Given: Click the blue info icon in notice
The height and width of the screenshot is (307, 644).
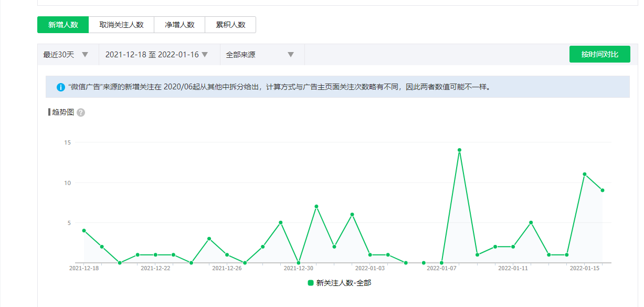Looking at the screenshot, I should 60,87.
